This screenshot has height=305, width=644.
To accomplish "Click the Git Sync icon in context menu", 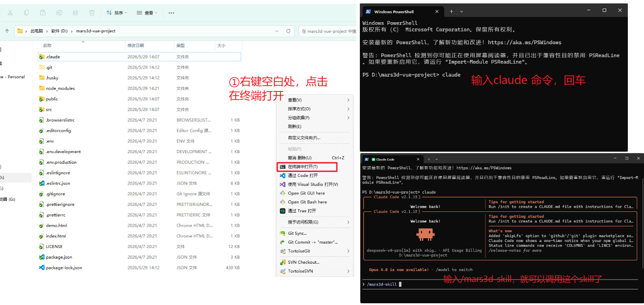I will 282,233.
